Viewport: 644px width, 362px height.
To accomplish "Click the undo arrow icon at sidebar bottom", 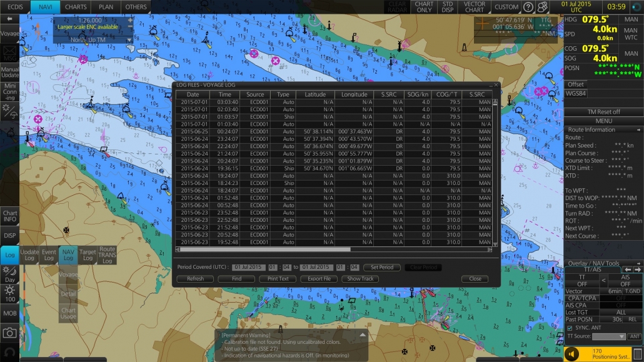I will click(9, 353).
